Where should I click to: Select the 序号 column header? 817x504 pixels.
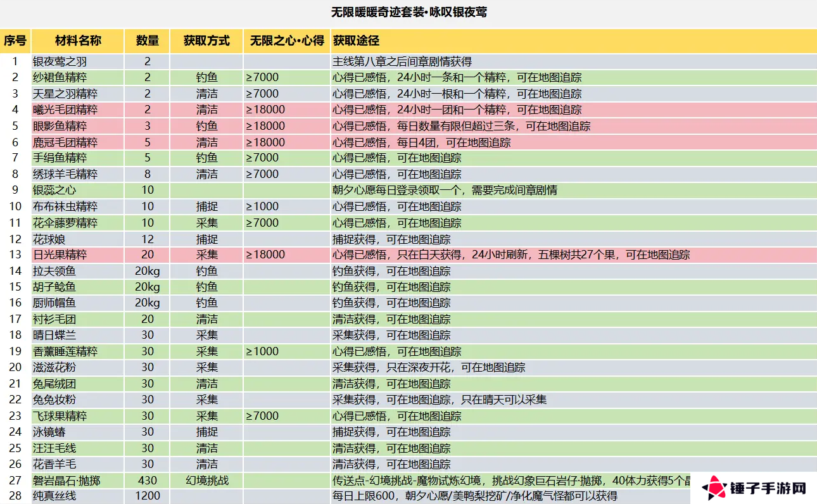tap(15, 41)
